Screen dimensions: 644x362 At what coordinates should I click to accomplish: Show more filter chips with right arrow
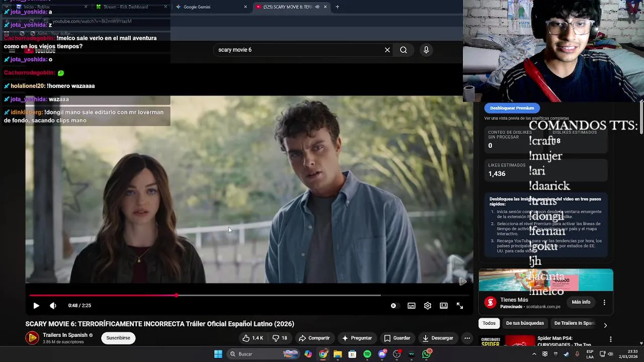605,325
